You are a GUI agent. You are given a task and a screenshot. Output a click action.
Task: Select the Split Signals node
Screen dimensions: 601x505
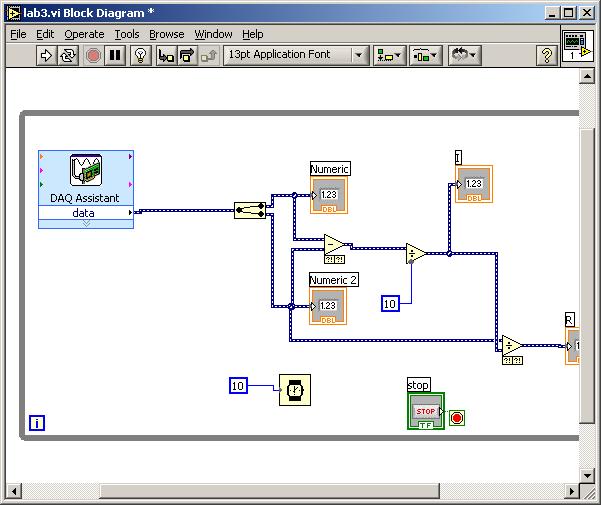(x=250, y=210)
